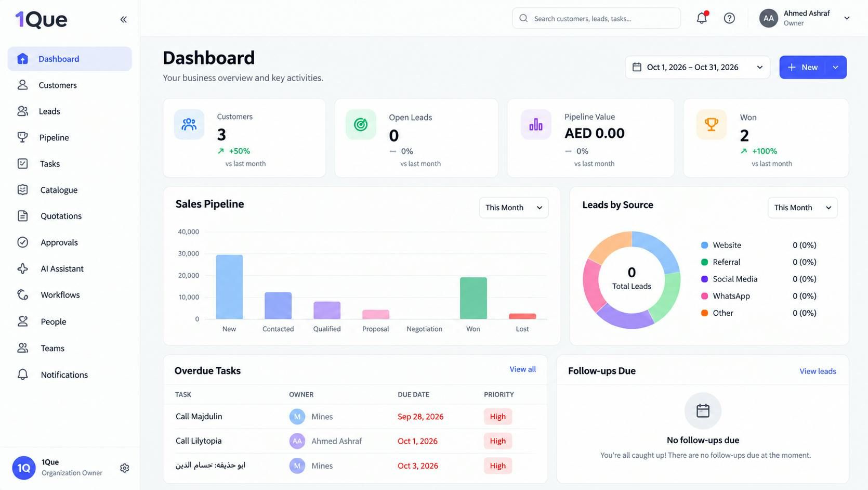Open the date range Oct 1 – Oct 31 dropdown

click(697, 67)
